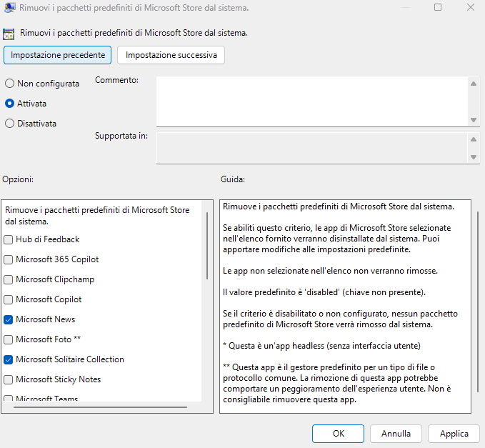Click Comment box scroll up arrow

pyautogui.click(x=473, y=83)
